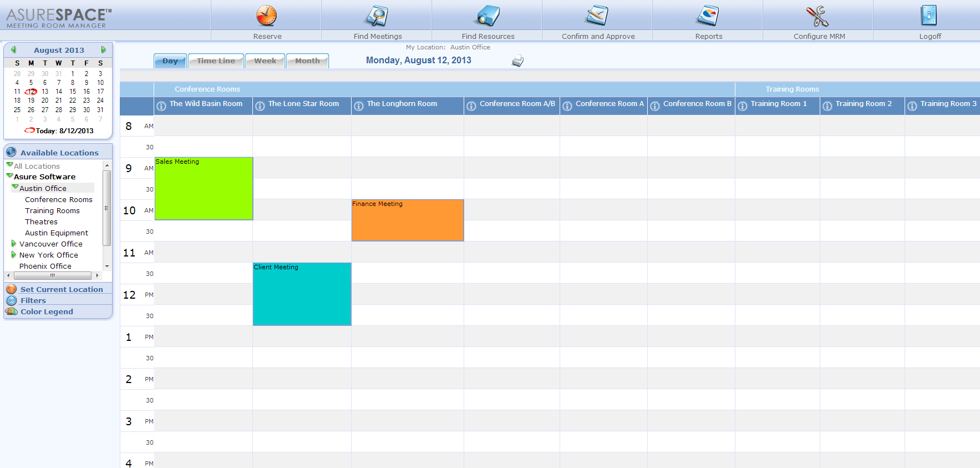
Task: Print the day schedule via printer icon
Action: (x=517, y=61)
